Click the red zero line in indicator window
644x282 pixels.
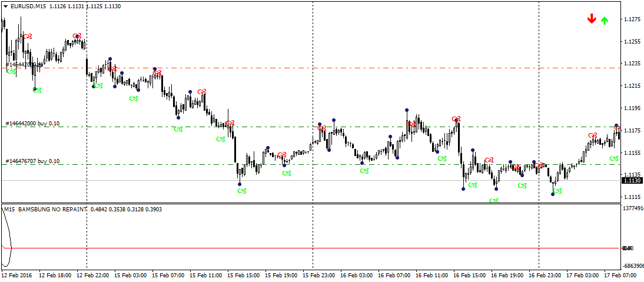[312, 248]
